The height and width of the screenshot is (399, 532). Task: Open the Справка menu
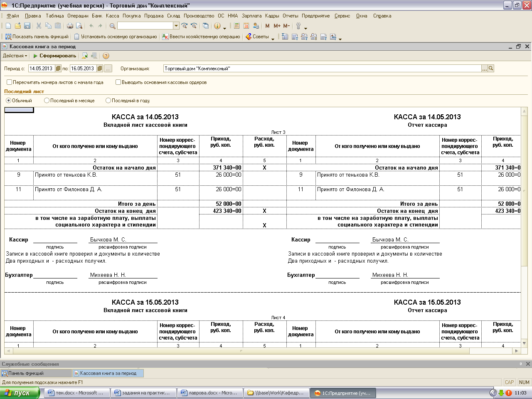point(382,16)
